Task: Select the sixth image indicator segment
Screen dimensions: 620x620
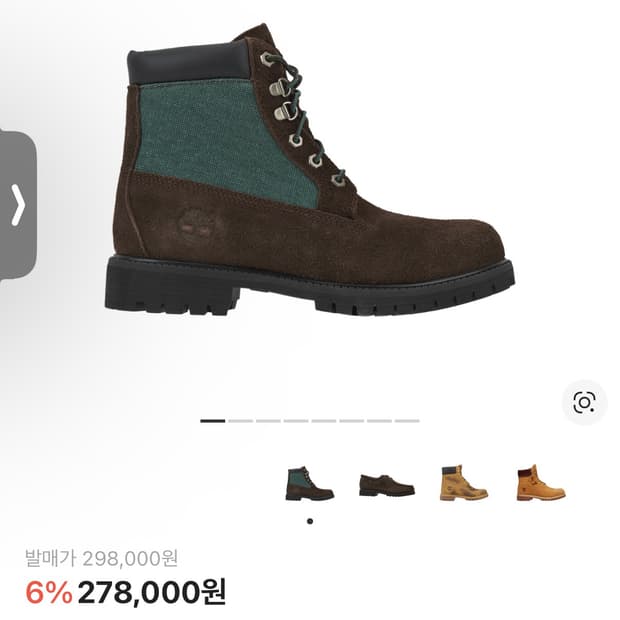Action: coord(352,421)
